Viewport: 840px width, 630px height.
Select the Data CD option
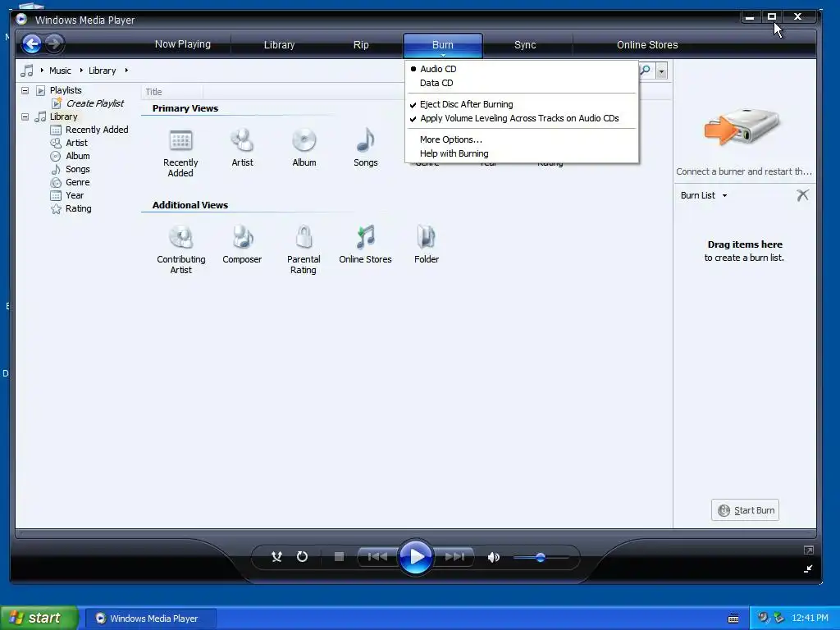(x=436, y=83)
